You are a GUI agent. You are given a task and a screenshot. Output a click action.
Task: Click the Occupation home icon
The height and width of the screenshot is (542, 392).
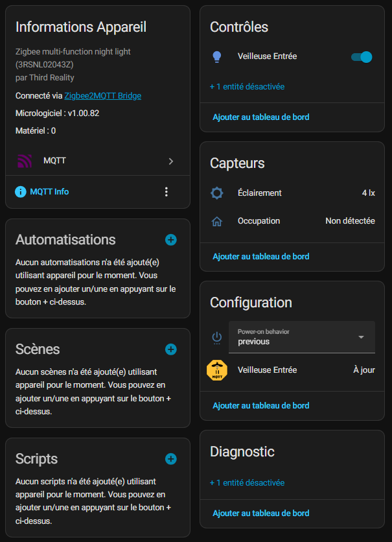pos(217,221)
